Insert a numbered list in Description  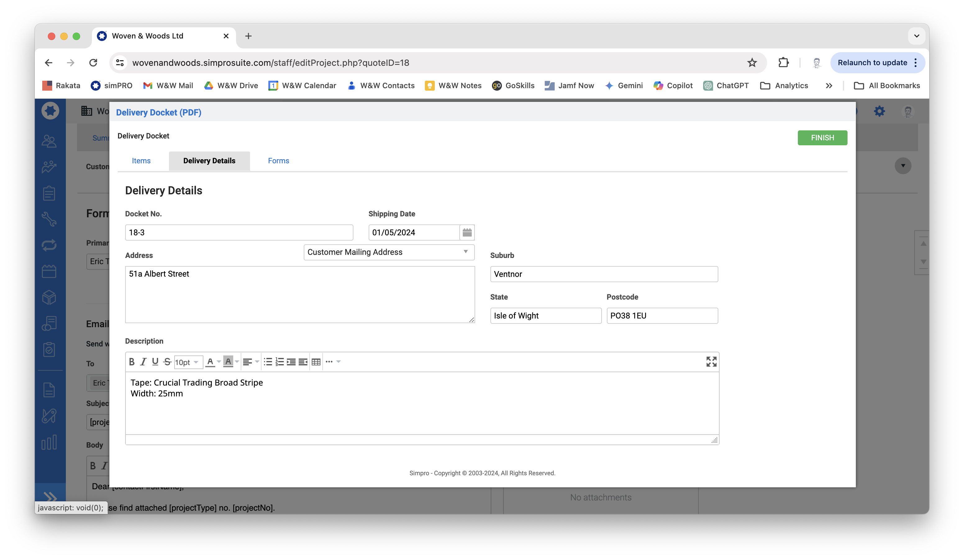(280, 362)
